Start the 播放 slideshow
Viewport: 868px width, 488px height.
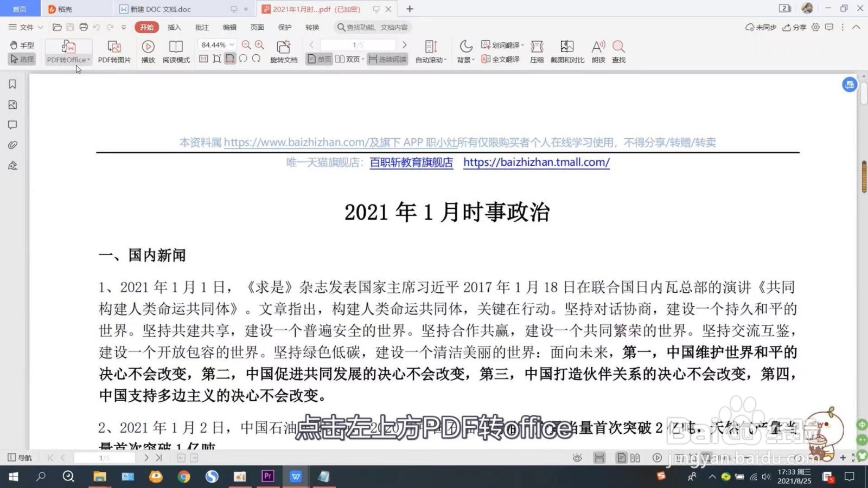click(148, 52)
